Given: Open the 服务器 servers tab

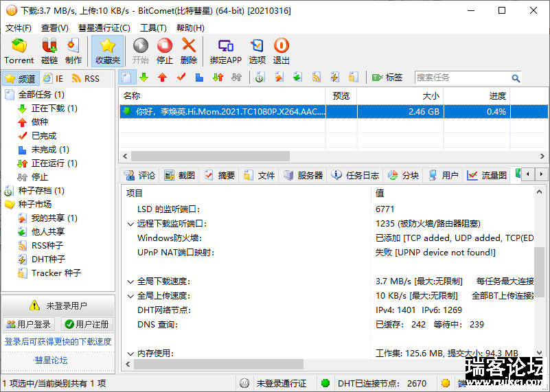Looking at the screenshot, I should (x=303, y=175).
